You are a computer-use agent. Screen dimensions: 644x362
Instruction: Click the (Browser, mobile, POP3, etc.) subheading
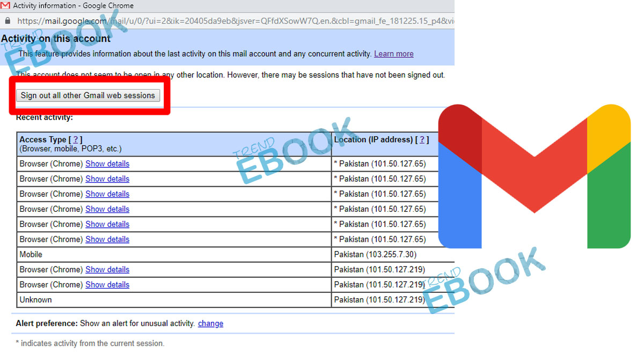tap(70, 149)
